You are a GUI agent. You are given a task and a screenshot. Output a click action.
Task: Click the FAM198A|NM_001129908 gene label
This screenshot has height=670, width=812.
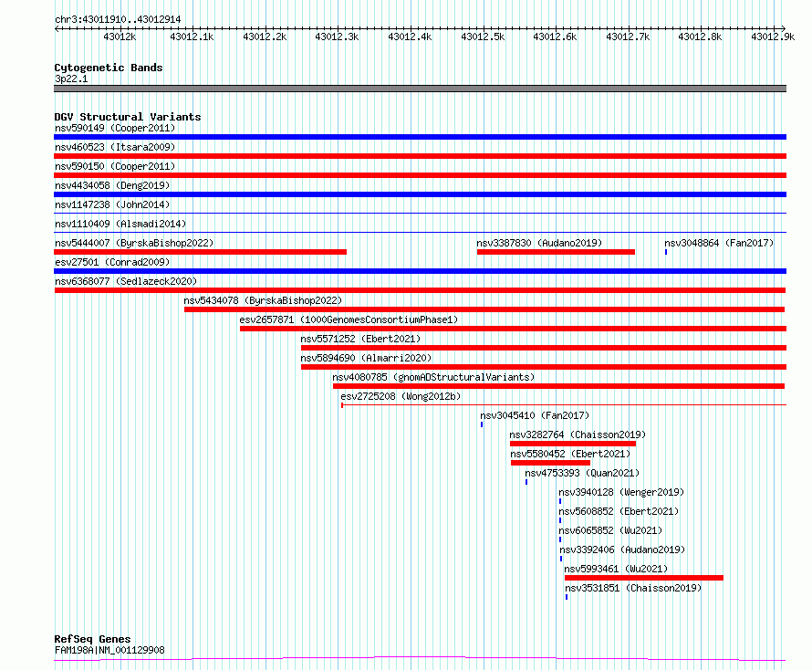click(x=109, y=650)
